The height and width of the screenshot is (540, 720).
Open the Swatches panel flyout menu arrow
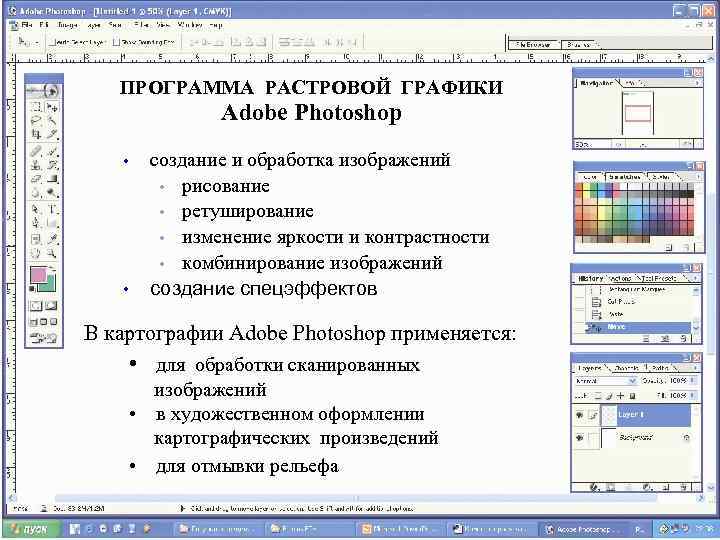(x=698, y=176)
